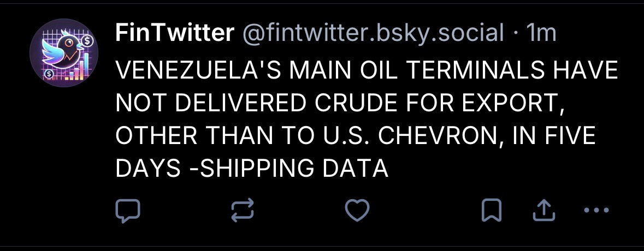Save the post using the bookmark icon
The height and width of the screenshot is (251, 644).
coord(490,211)
